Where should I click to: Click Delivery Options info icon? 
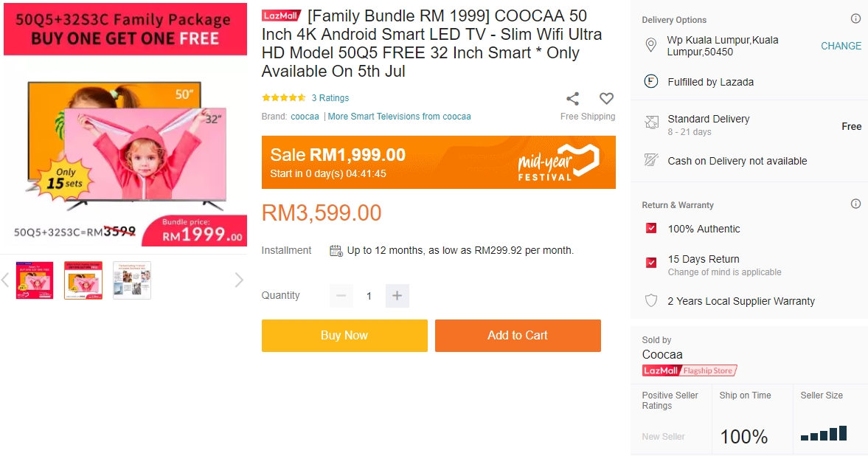855,19
